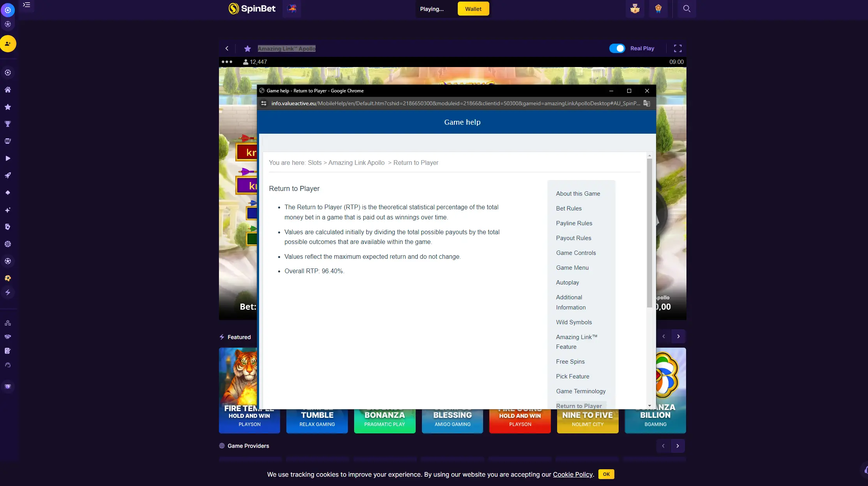The height and width of the screenshot is (486, 868).
Task: Open the slot machine icon in sidebar
Action: (x=8, y=141)
